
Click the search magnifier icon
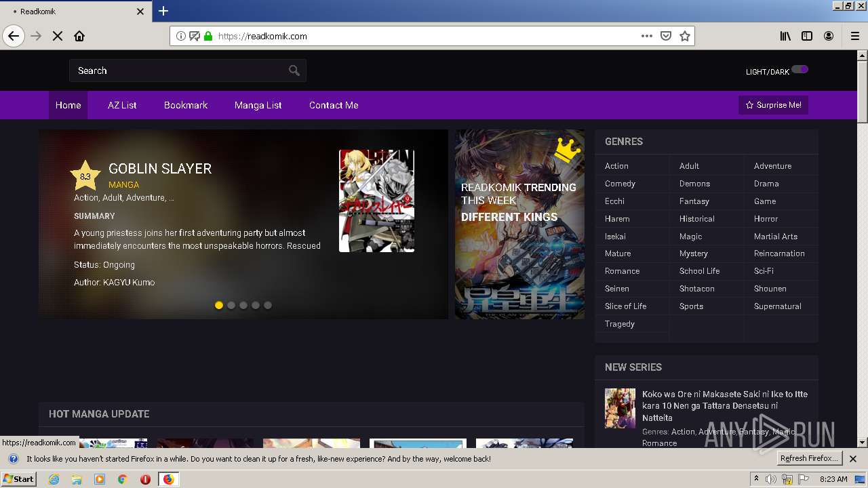(294, 70)
